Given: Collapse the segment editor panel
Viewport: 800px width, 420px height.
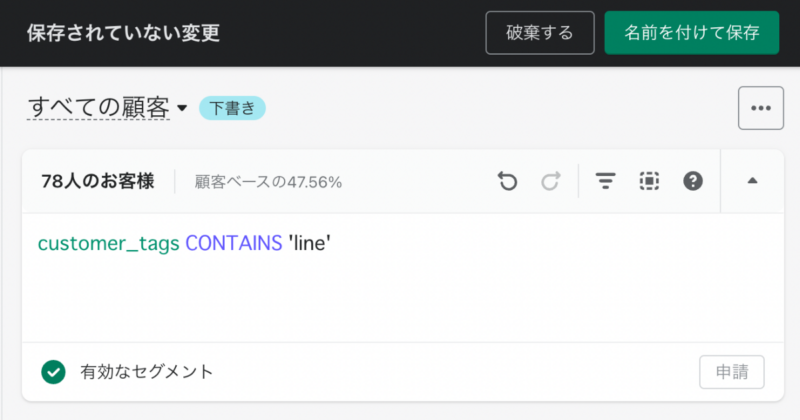Looking at the screenshot, I should coord(752,181).
